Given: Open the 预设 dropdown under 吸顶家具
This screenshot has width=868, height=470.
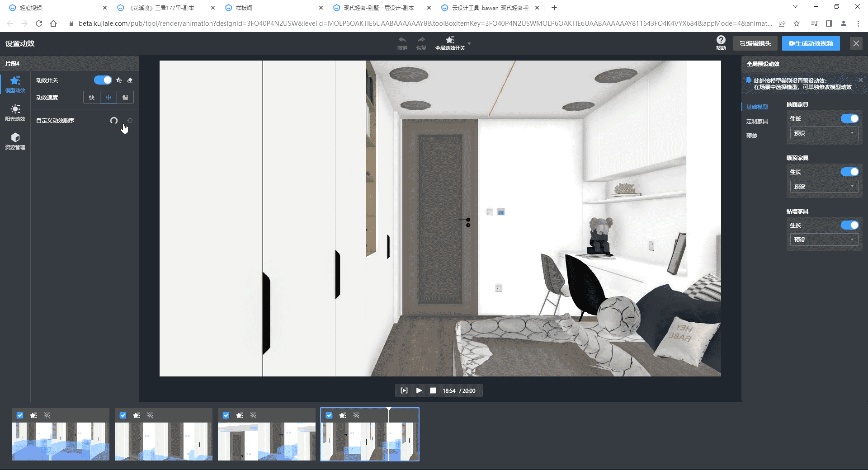Looking at the screenshot, I should (824, 186).
